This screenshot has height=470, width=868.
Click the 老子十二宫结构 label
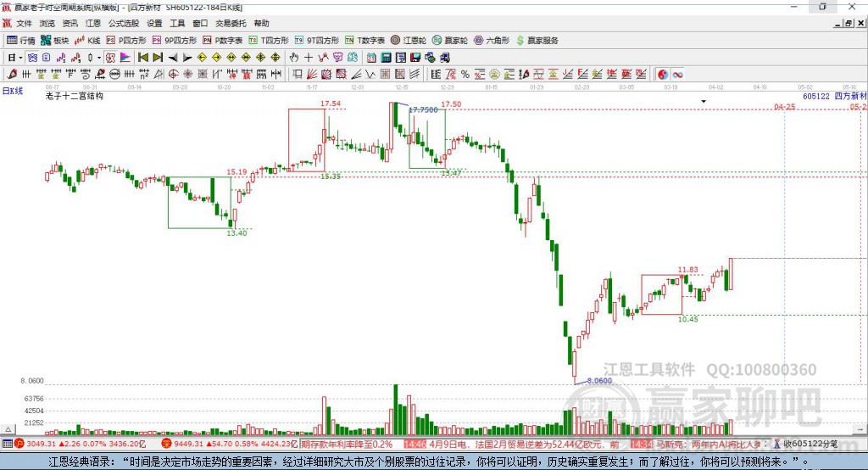click(x=75, y=96)
